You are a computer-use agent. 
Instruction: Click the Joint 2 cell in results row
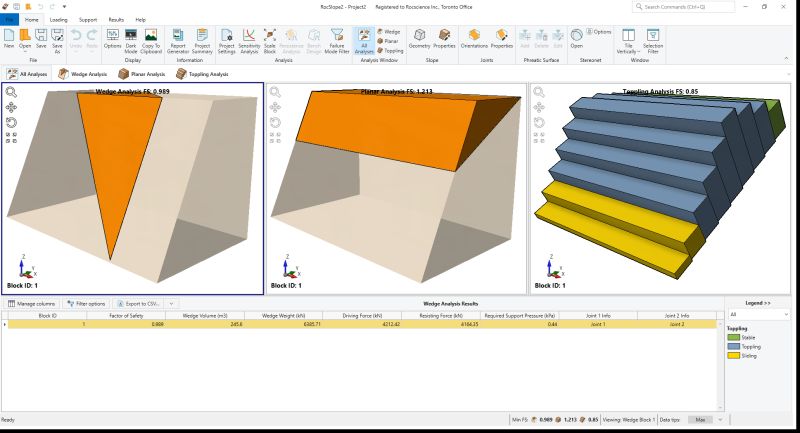coord(677,324)
